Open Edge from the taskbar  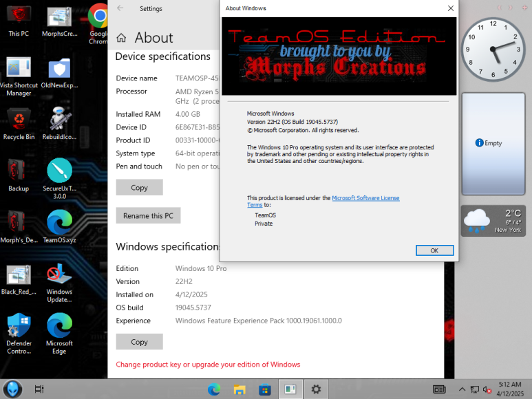click(214, 389)
